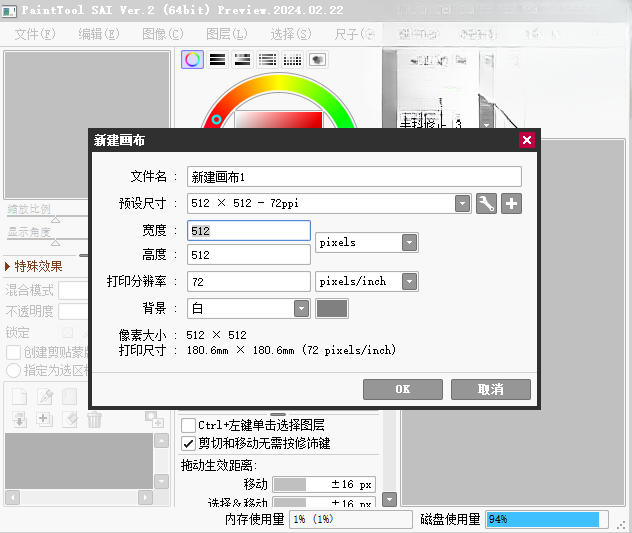Image resolution: width=632 pixels, height=533 pixels.
Task: Open the pixels/inch resolution unit dropdown
Action: (x=409, y=281)
